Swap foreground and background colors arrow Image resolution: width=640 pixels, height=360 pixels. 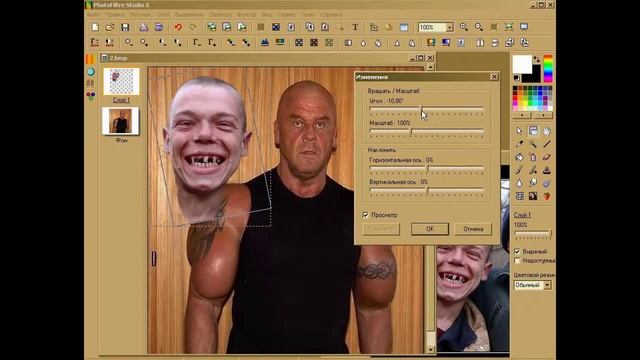click(x=537, y=60)
